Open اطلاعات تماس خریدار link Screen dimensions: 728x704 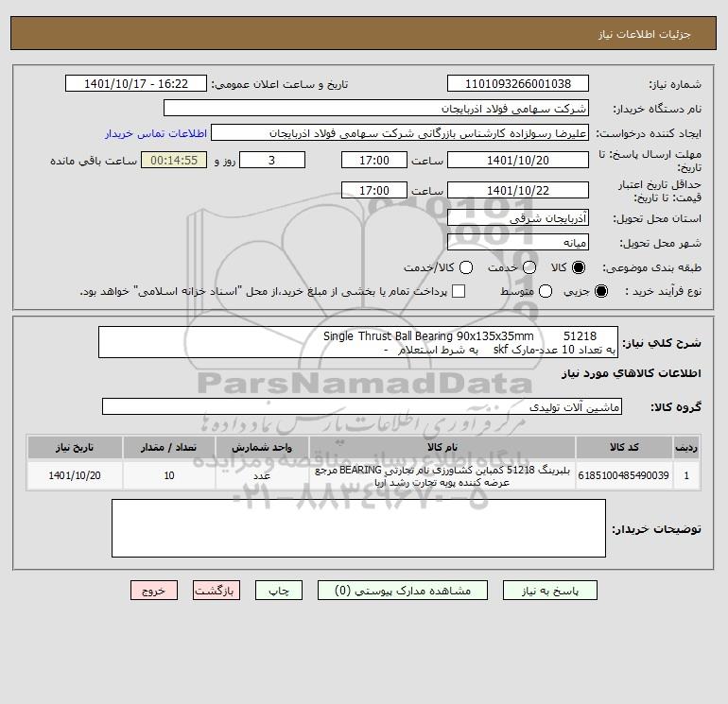(156, 133)
